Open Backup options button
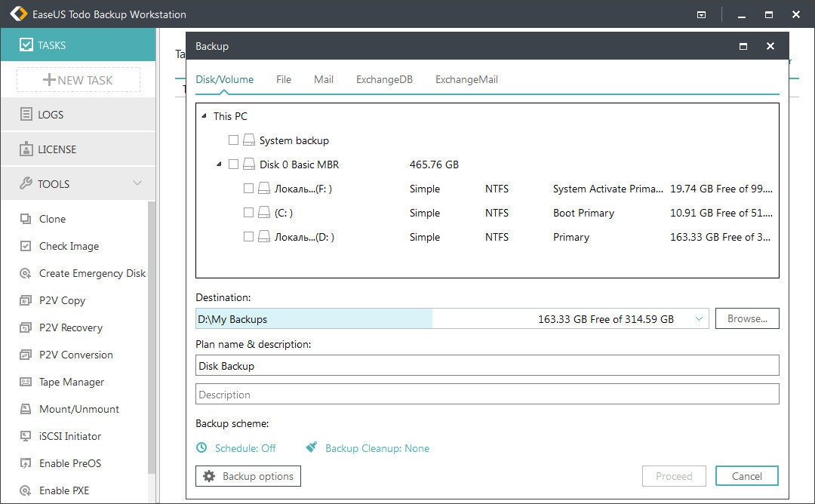Image resolution: width=815 pixels, height=504 pixels. [248, 476]
